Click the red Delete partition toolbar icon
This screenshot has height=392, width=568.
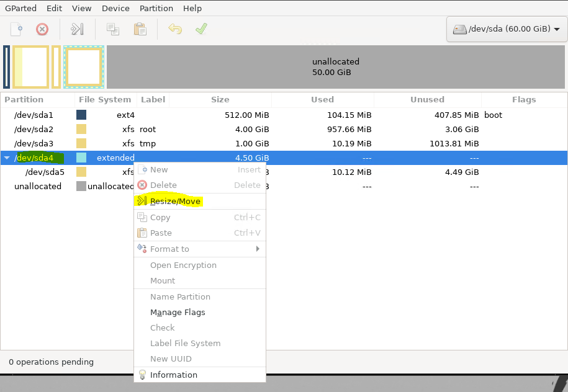[x=42, y=29]
